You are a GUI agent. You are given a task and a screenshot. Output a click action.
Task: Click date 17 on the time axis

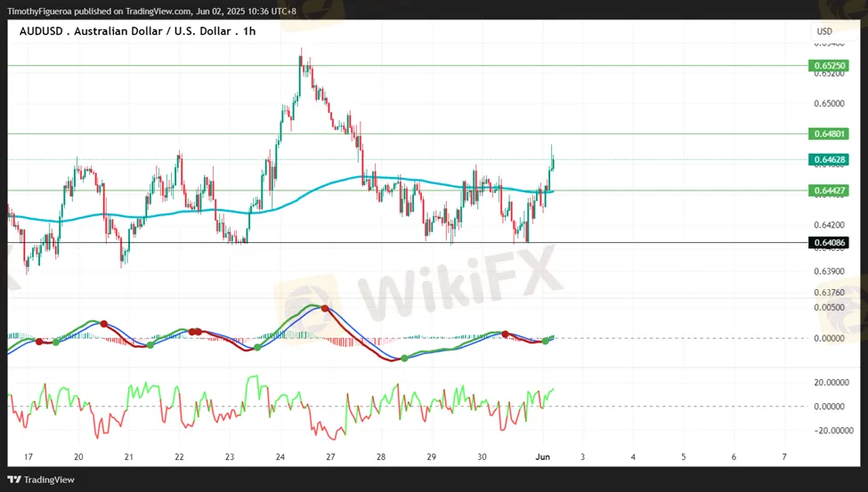point(28,456)
